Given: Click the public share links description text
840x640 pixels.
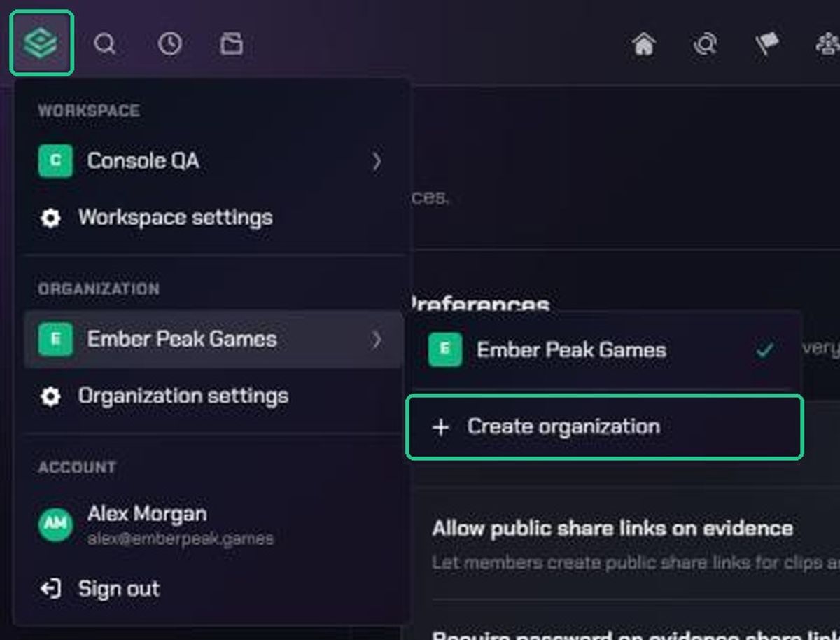Looking at the screenshot, I should [x=635, y=562].
